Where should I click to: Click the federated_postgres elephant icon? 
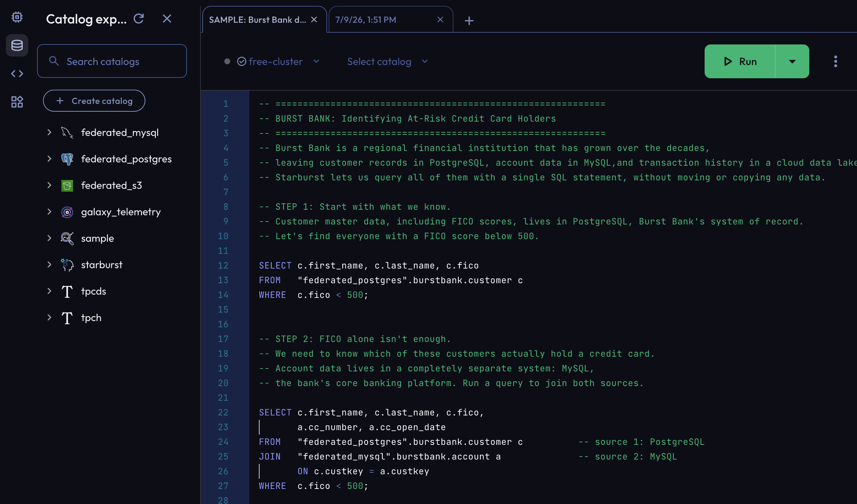67,159
